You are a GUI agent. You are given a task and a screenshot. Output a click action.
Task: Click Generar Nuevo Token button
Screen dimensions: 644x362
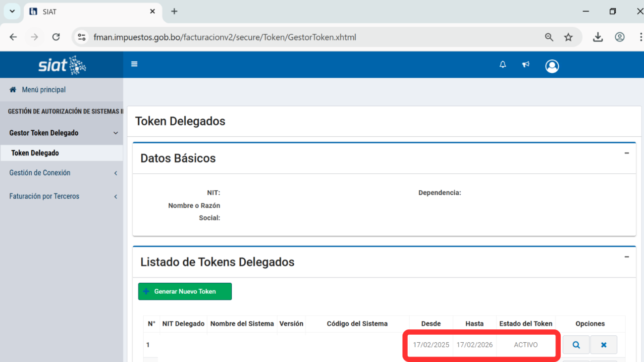185,292
